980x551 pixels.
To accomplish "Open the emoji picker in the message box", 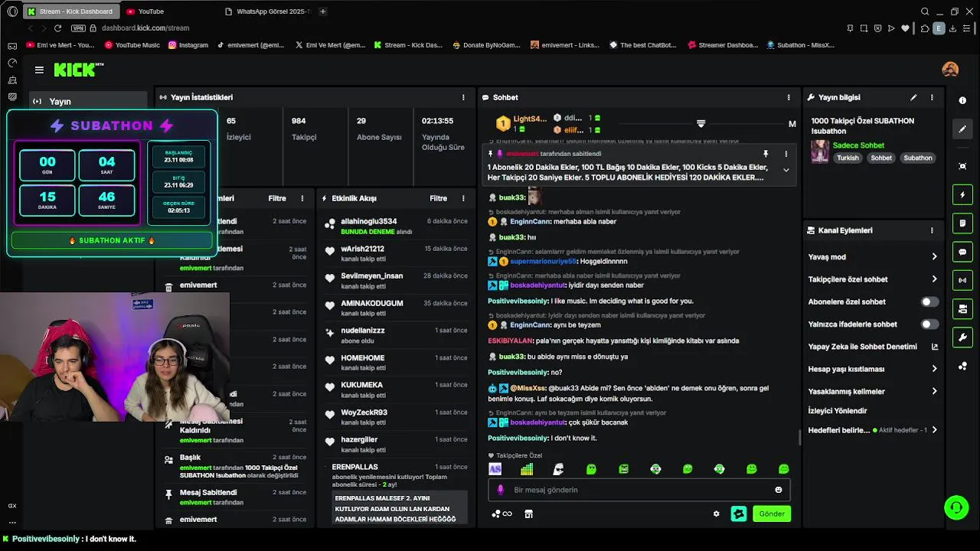I will tap(779, 490).
